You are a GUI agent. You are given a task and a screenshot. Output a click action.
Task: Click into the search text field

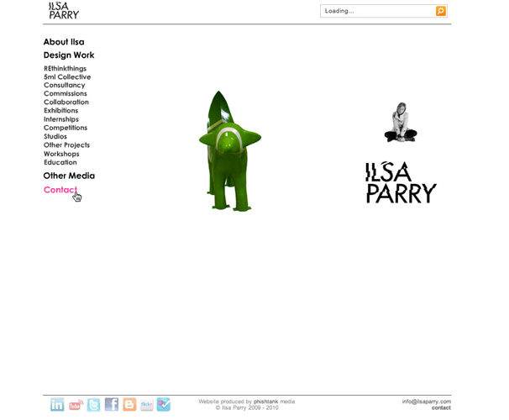click(x=376, y=11)
